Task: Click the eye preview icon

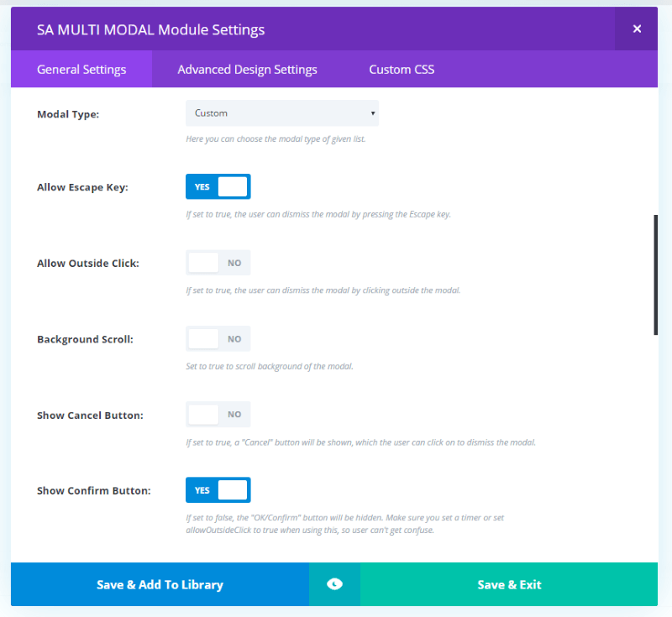Action: (x=334, y=584)
